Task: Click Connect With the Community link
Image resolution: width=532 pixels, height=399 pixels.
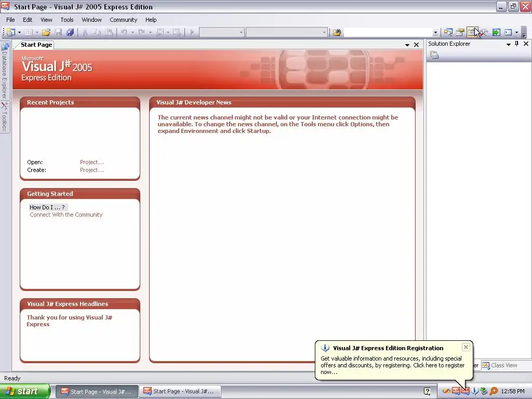Action: [x=66, y=215]
